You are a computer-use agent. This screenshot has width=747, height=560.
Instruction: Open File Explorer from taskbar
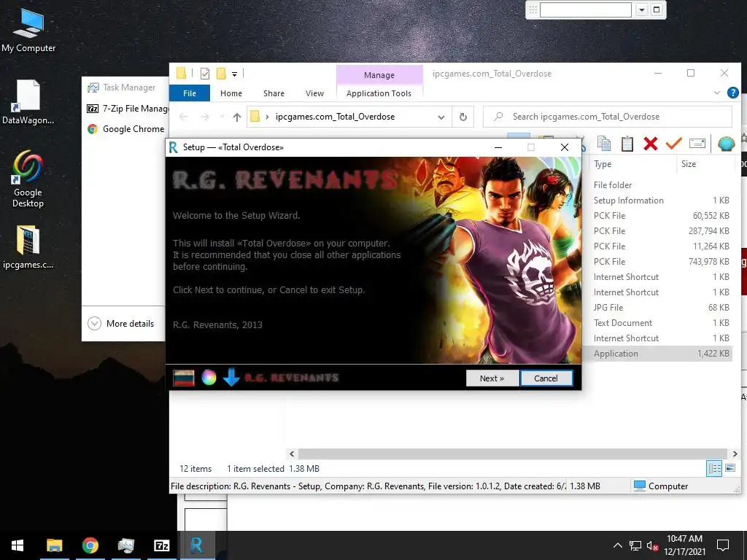click(54, 545)
